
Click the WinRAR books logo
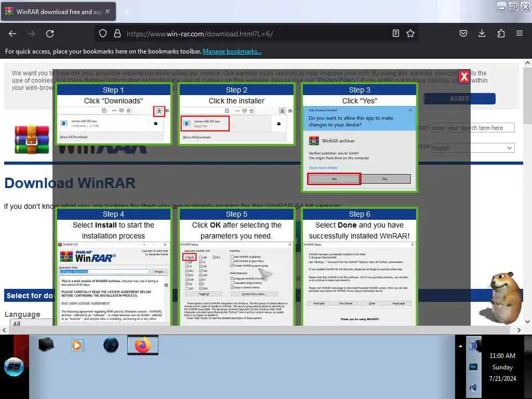point(32,139)
